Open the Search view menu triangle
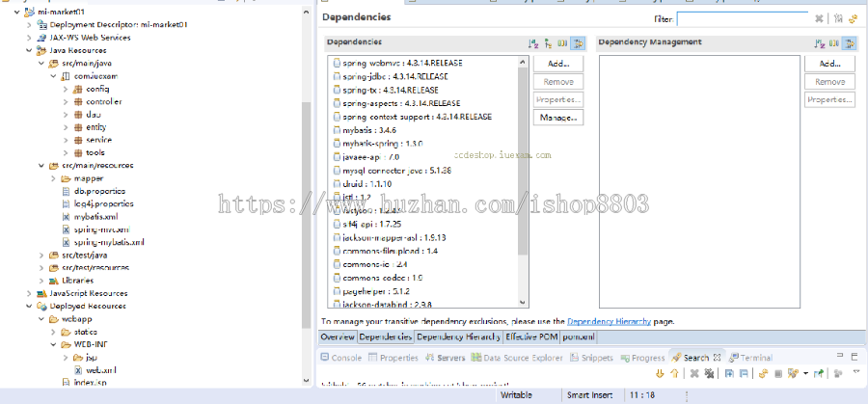 (856, 372)
